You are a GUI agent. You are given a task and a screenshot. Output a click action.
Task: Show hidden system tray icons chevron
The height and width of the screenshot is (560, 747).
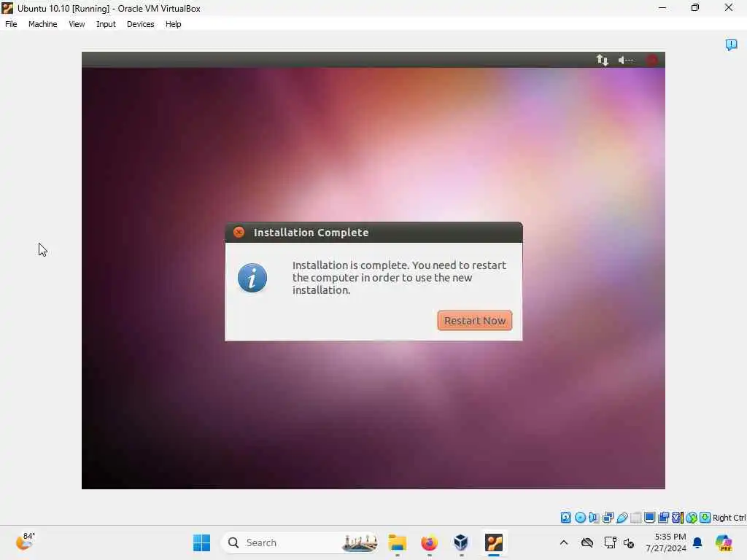pyautogui.click(x=564, y=542)
